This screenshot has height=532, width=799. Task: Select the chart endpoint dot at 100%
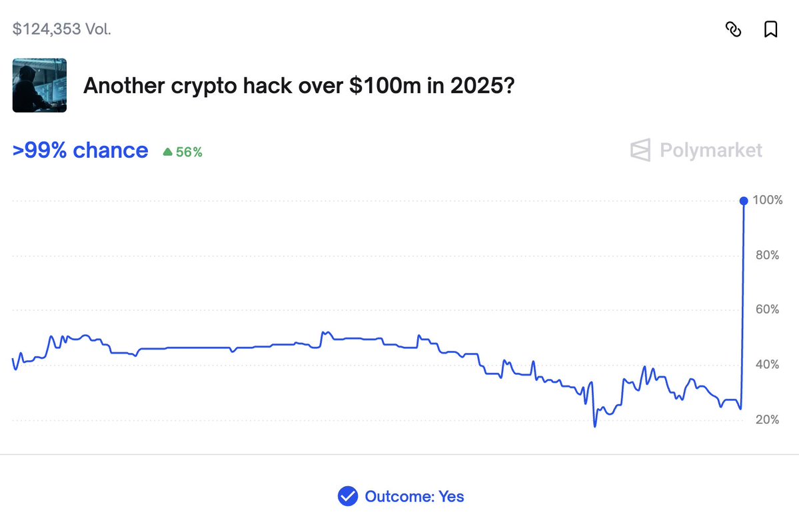[x=743, y=200]
